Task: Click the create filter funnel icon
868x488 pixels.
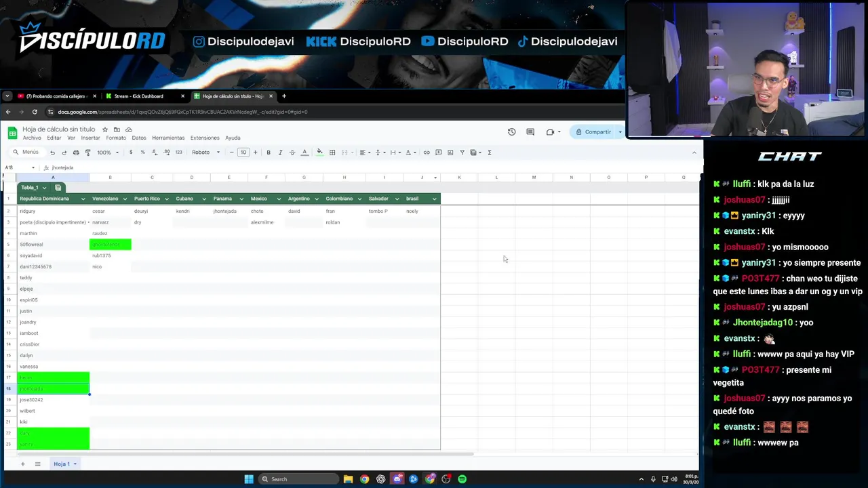Action: (462, 152)
